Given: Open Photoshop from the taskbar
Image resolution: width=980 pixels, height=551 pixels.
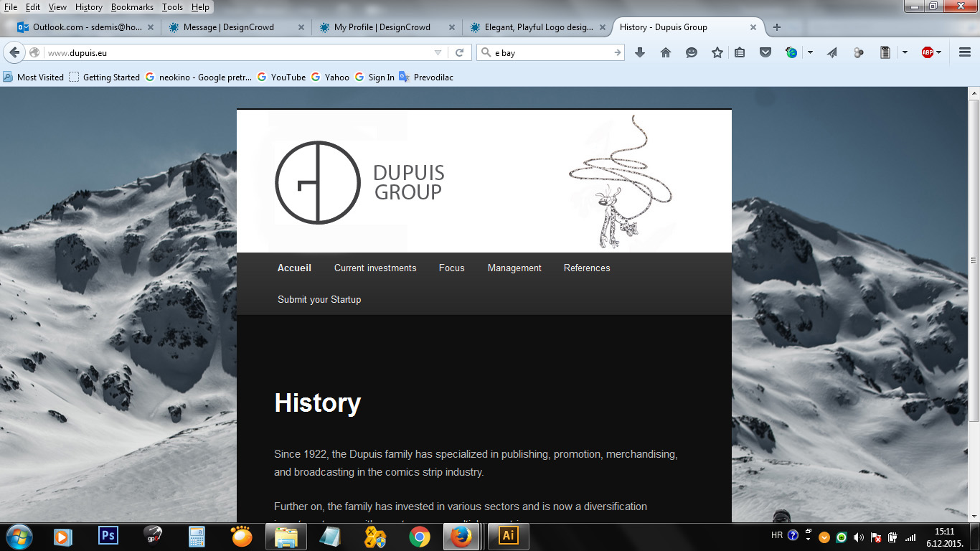Looking at the screenshot, I should pyautogui.click(x=108, y=536).
